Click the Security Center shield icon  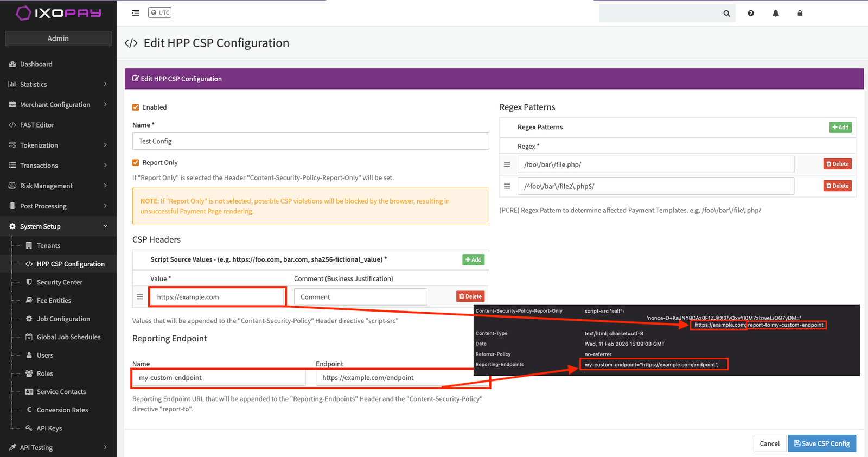point(29,282)
